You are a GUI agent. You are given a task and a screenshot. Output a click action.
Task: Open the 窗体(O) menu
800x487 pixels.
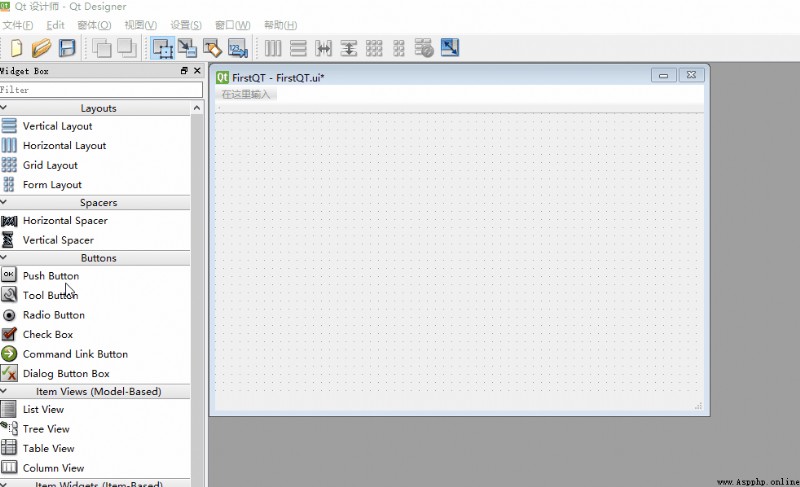pos(94,25)
